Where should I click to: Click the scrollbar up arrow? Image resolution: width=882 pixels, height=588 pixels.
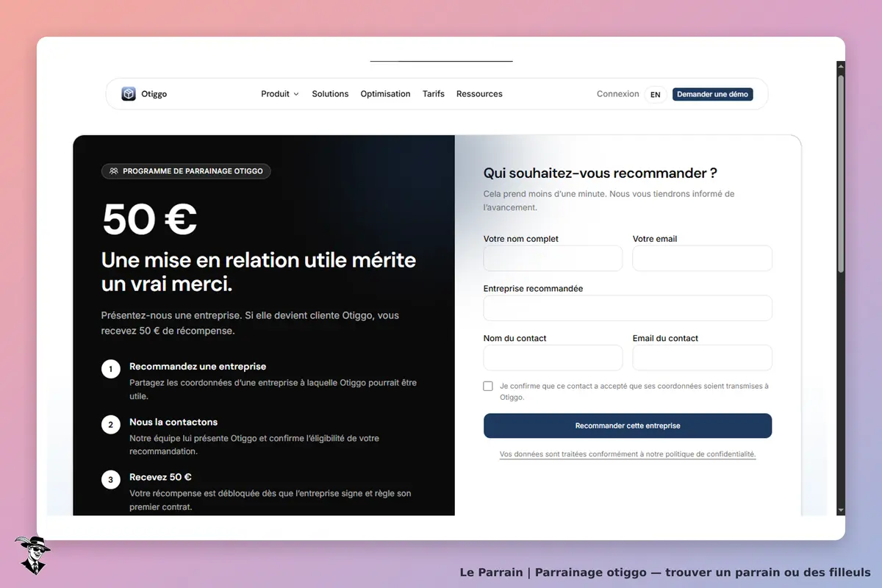tap(841, 66)
